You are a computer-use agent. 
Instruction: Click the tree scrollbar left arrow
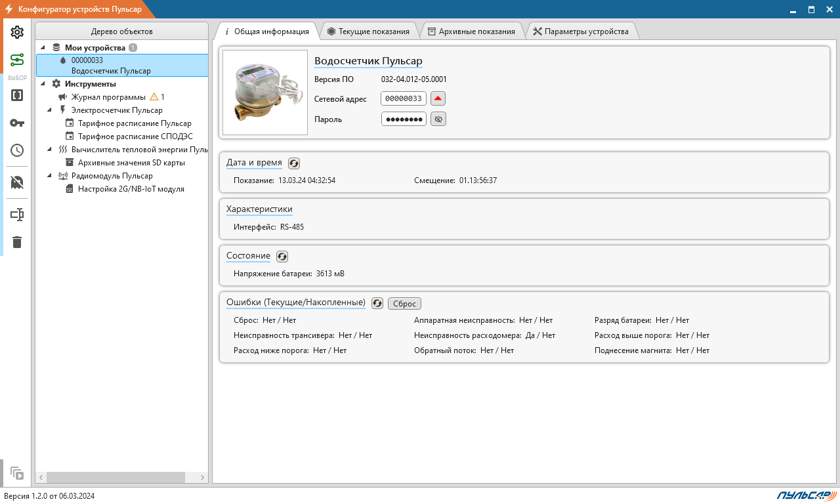(41, 477)
